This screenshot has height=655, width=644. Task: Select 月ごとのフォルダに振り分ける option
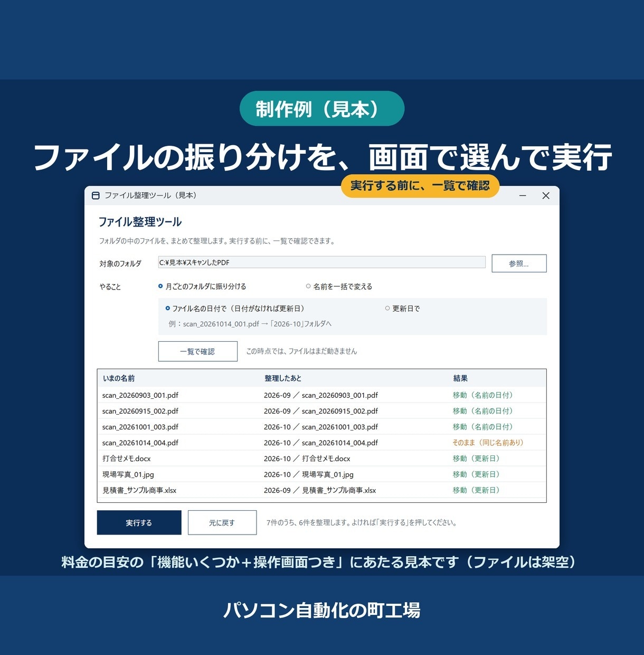[x=202, y=286]
